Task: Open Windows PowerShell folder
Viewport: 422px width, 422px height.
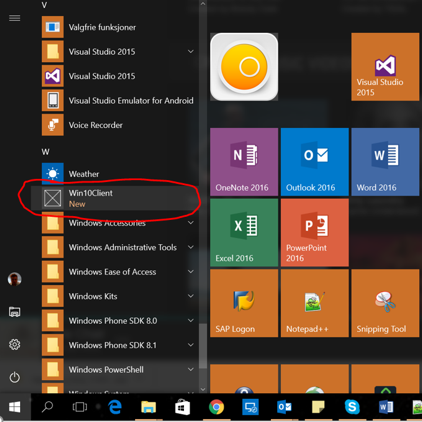Action: click(x=117, y=369)
